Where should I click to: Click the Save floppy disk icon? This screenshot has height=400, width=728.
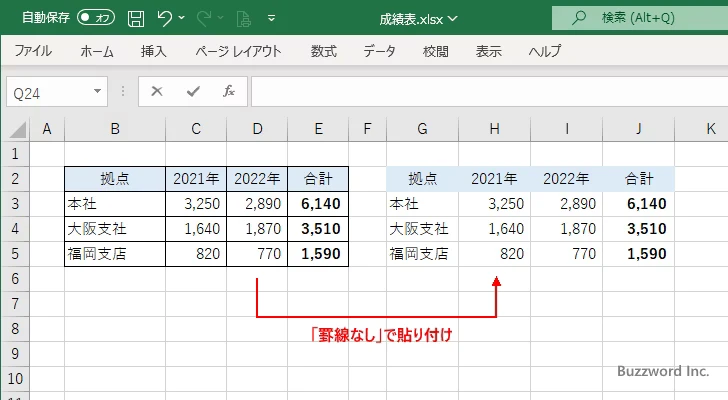(x=136, y=17)
